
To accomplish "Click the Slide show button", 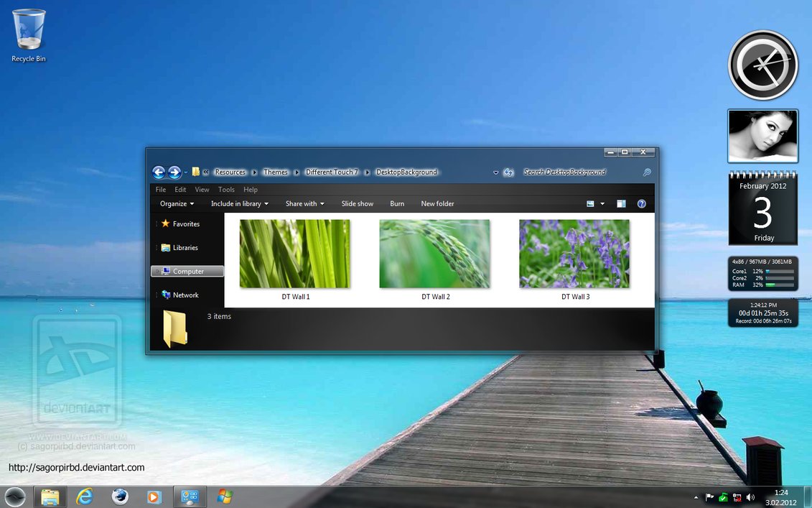I will coord(357,204).
